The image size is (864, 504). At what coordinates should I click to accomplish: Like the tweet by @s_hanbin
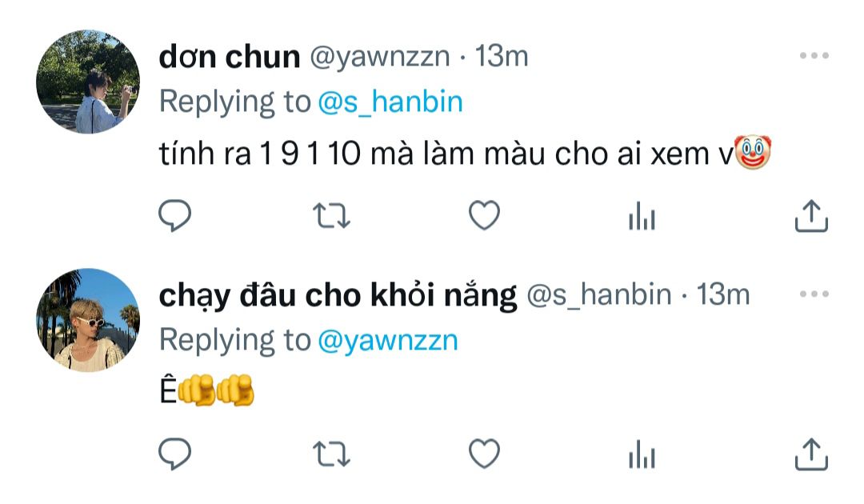pos(484,454)
